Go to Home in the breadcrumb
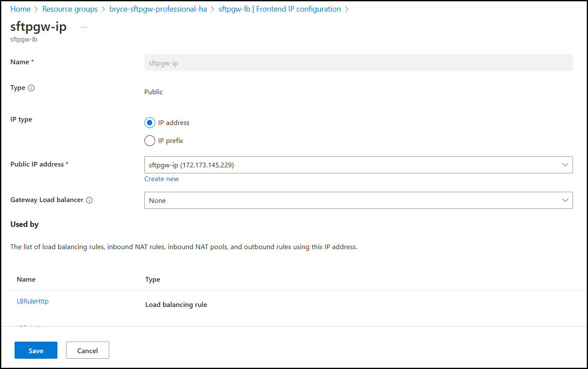Viewport: 588px width, 369px height. [20, 9]
